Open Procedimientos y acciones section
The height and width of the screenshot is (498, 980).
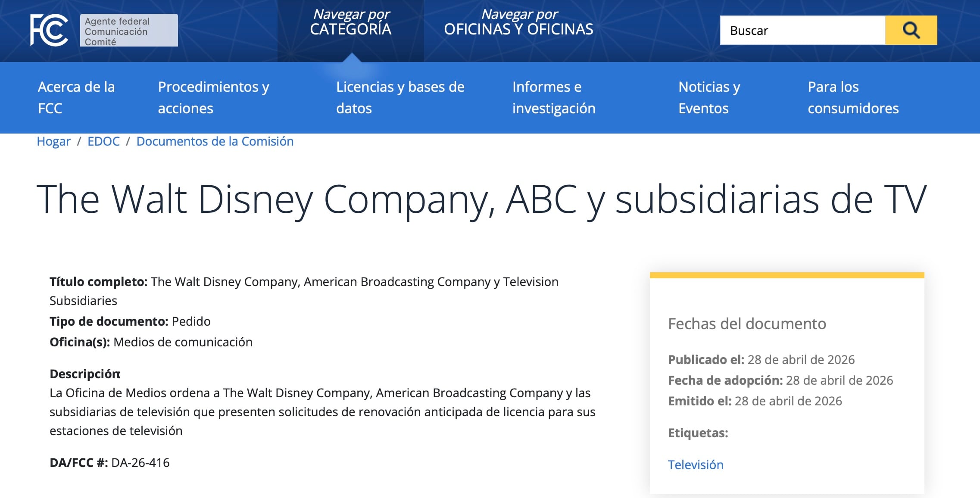point(214,97)
